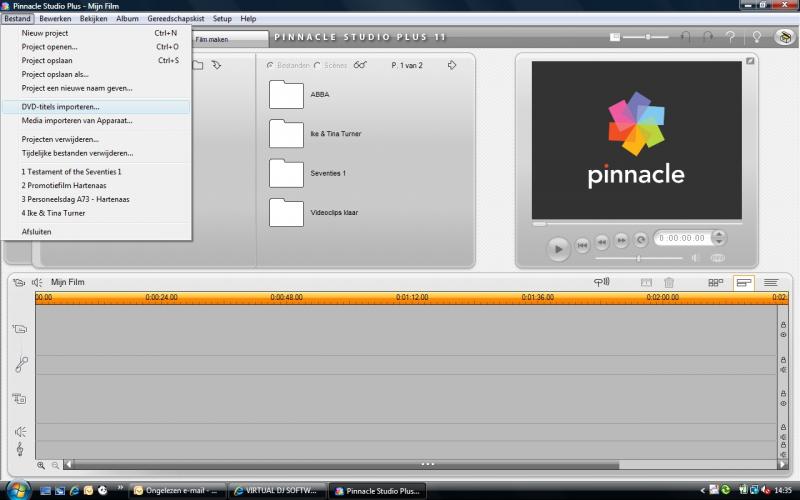The image size is (800, 500).
Task: Click the Redo arrow icon
Action: click(708, 37)
